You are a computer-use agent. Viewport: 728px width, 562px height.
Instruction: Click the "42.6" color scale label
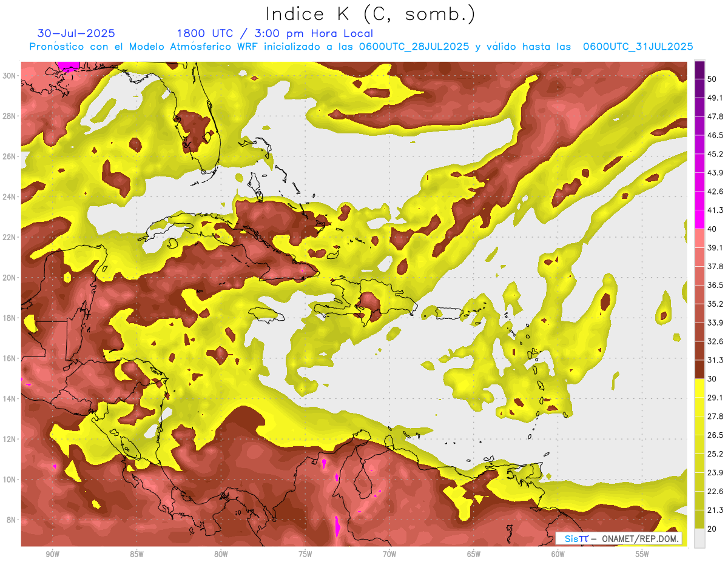click(715, 192)
